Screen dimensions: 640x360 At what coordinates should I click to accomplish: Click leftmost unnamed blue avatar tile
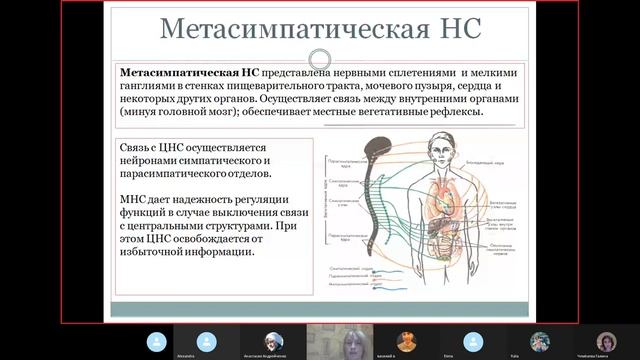(157, 342)
